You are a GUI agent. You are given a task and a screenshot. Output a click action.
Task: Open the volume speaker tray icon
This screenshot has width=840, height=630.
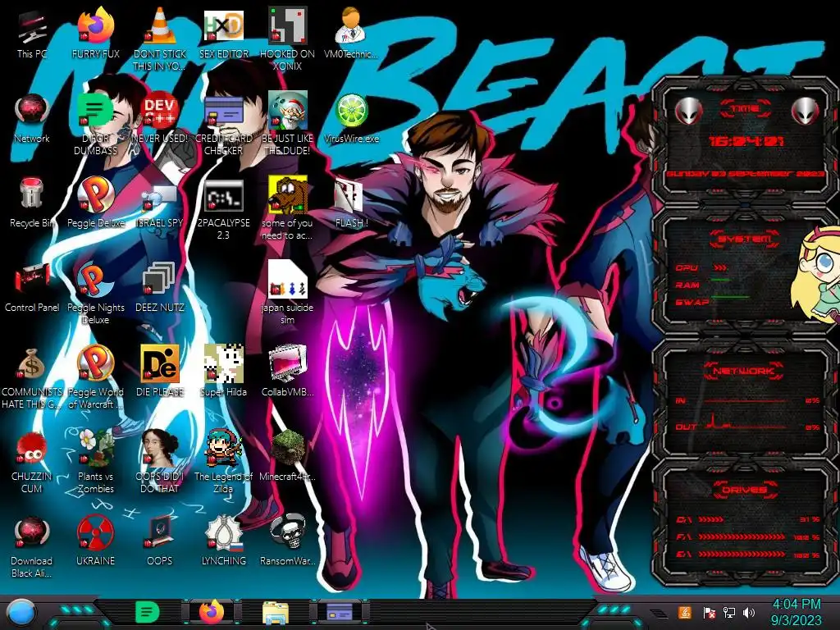pyautogui.click(x=749, y=612)
